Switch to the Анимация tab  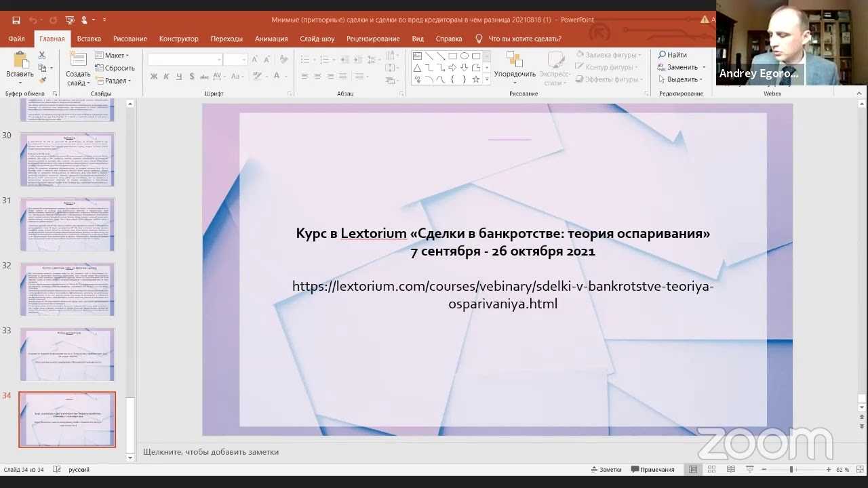point(271,39)
